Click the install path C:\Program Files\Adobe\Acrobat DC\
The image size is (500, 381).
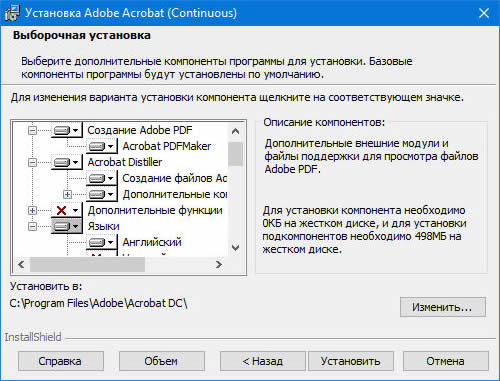[x=99, y=303]
